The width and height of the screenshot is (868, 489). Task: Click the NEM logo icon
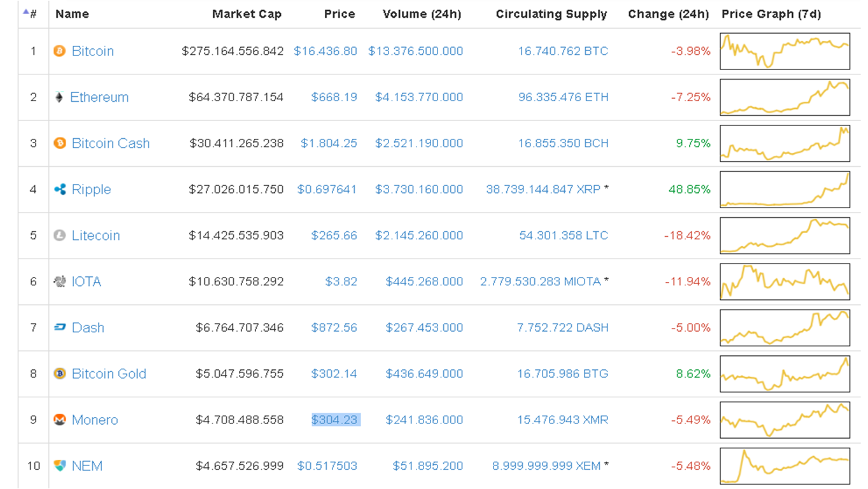click(59, 466)
